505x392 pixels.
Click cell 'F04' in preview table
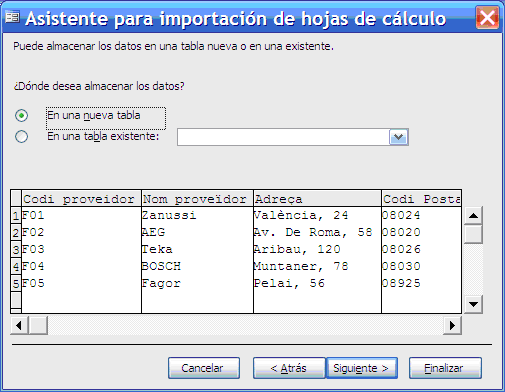point(82,266)
